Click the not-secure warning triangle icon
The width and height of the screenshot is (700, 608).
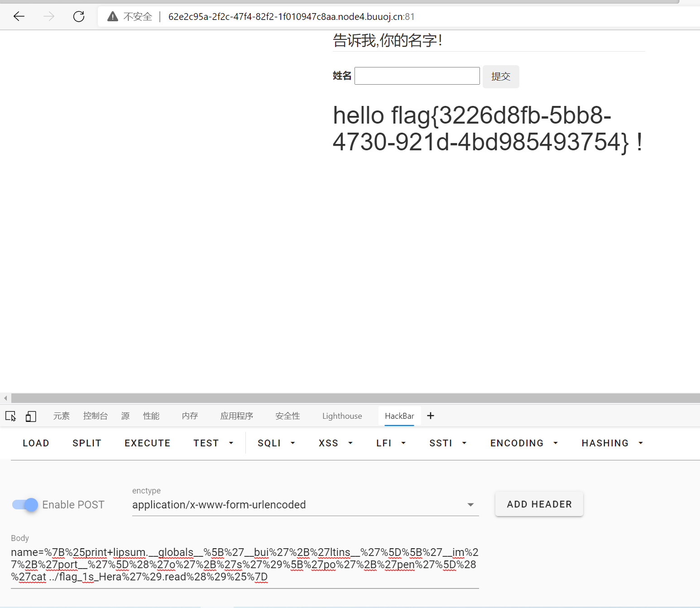[113, 17]
